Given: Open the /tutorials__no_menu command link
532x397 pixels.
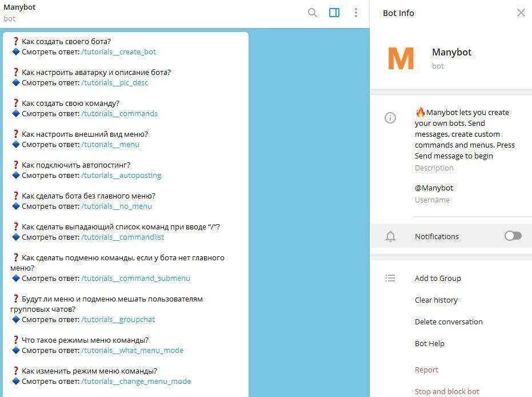Looking at the screenshot, I should pos(117,207).
